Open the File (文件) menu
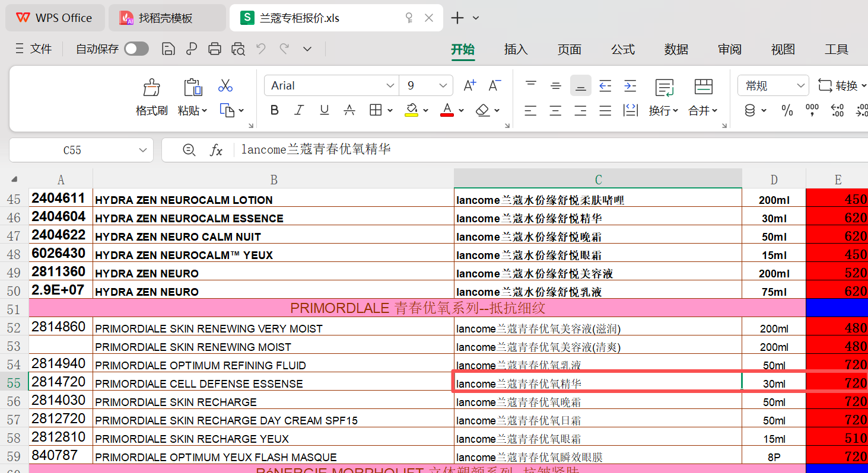Screen dimensions: 868x473 click(x=34, y=49)
